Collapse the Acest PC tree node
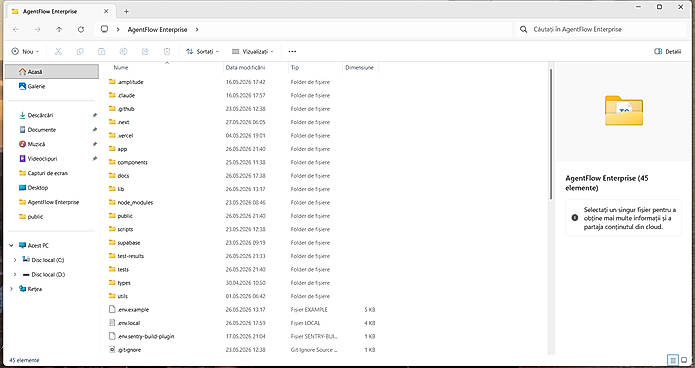 point(12,245)
